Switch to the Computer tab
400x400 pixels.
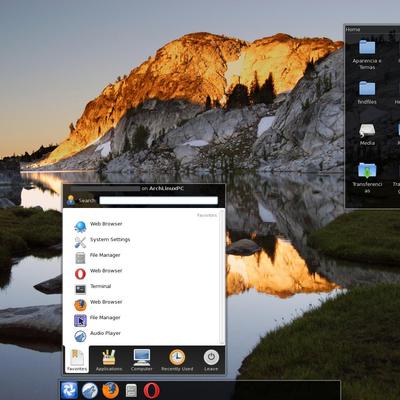tap(142, 360)
